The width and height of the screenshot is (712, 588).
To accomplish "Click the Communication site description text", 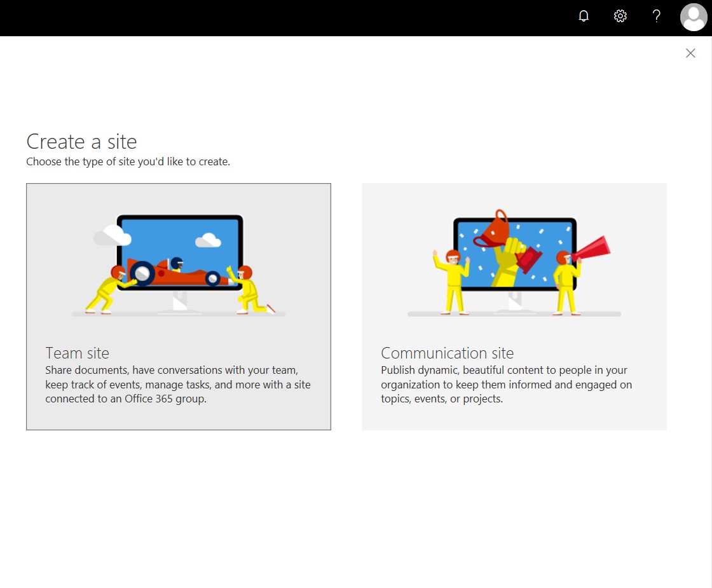I will point(506,385).
